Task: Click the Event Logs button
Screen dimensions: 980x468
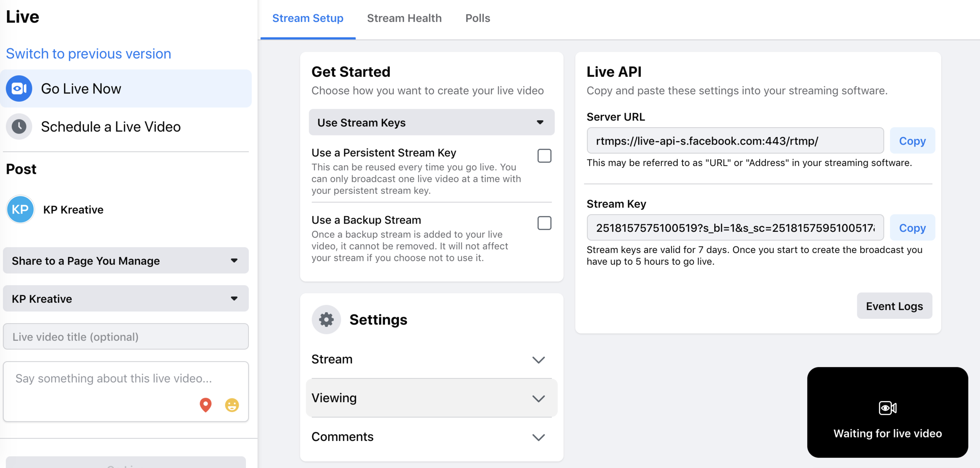Action: click(x=895, y=305)
